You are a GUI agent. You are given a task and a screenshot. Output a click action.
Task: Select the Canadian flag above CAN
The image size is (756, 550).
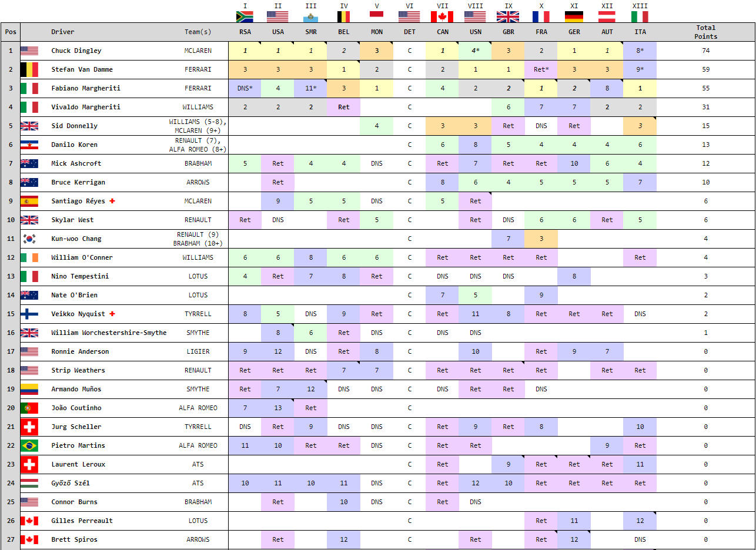[443, 16]
